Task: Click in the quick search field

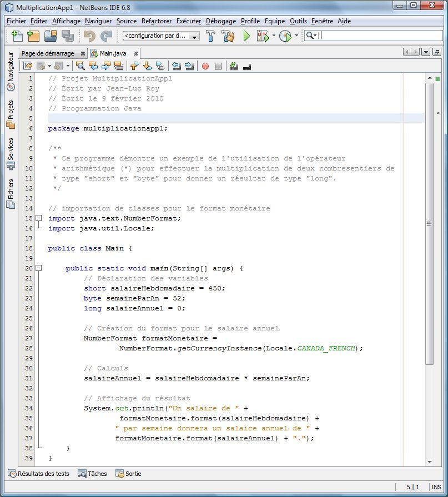Action: click(380, 36)
